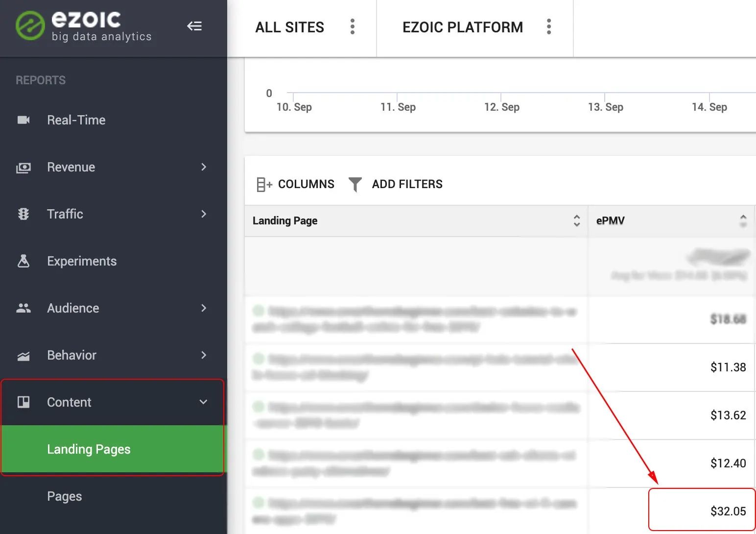Expand the Audience submenu chevron
Screen dimensions: 756x534
coord(204,308)
